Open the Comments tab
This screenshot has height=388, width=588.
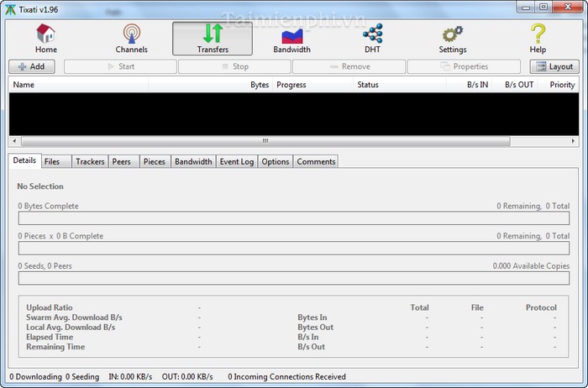(316, 161)
